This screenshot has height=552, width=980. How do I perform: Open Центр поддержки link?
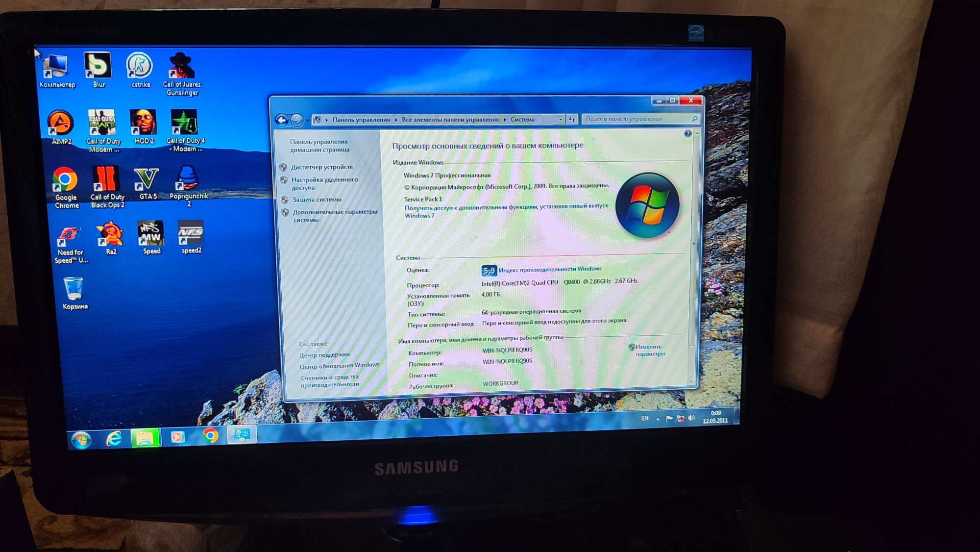324,355
